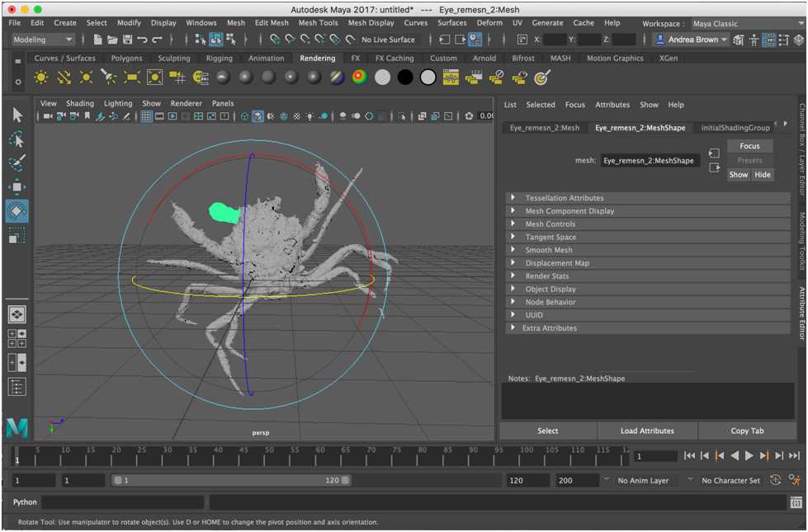Image resolution: width=808 pixels, height=532 pixels.
Task: Open the initialShadingGroup tab
Action: click(735, 128)
